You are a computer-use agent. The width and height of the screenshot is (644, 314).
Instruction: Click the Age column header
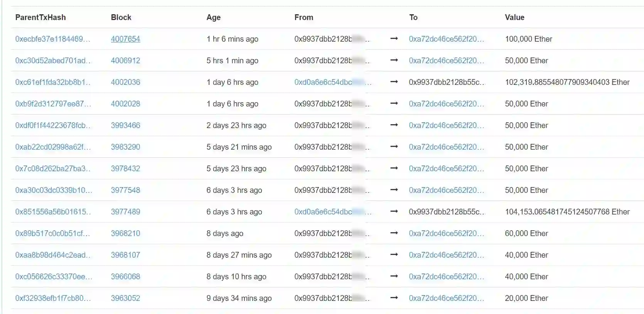(x=214, y=17)
